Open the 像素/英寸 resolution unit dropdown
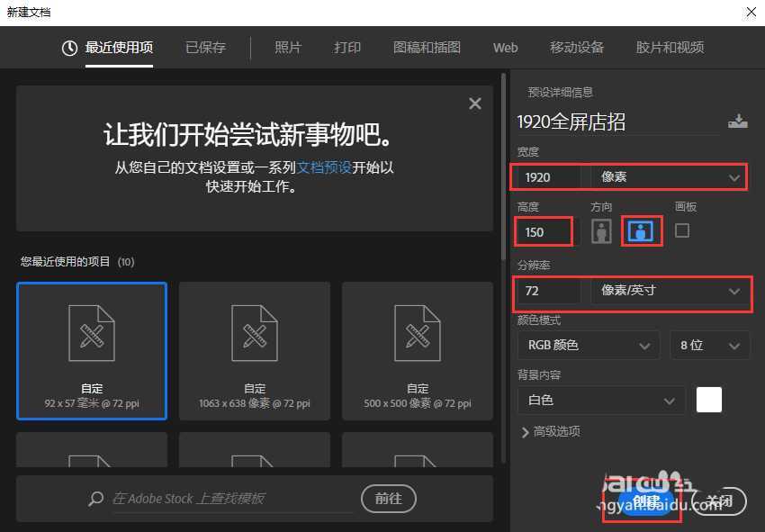 666,291
